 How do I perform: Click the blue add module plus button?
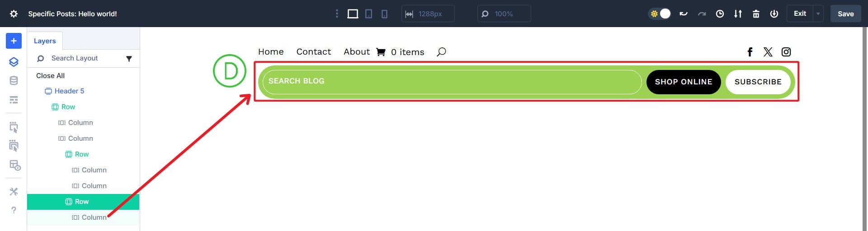[x=14, y=41]
